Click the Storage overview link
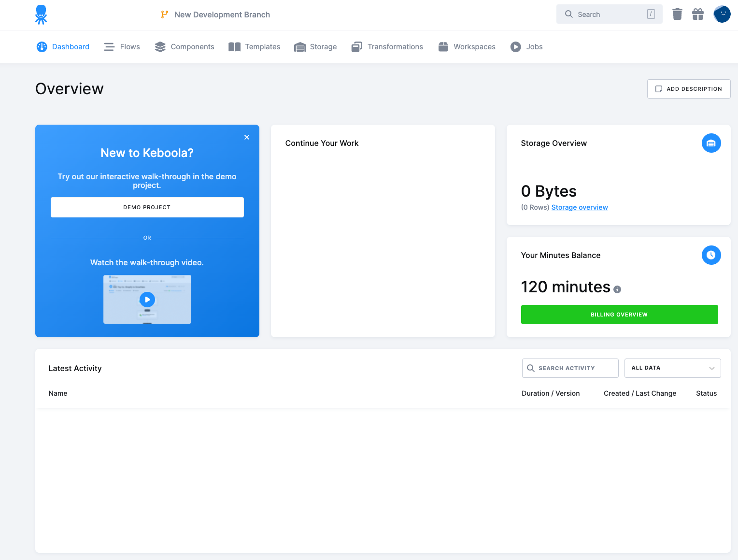This screenshot has width=738, height=560. 580,207
